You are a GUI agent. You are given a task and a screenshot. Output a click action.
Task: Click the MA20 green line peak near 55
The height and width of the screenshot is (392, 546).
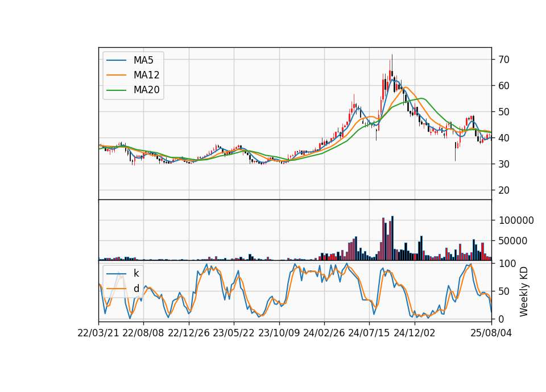pyautogui.click(x=421, y=98)
